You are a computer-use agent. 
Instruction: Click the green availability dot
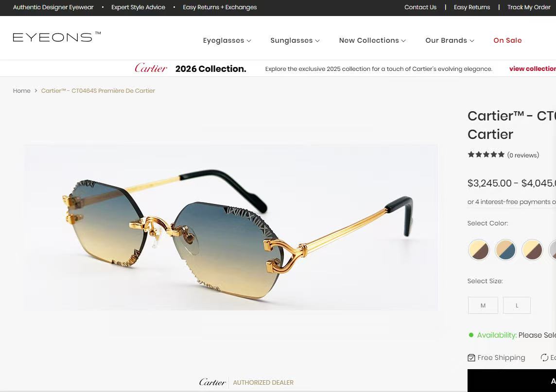tap(471, 335)
